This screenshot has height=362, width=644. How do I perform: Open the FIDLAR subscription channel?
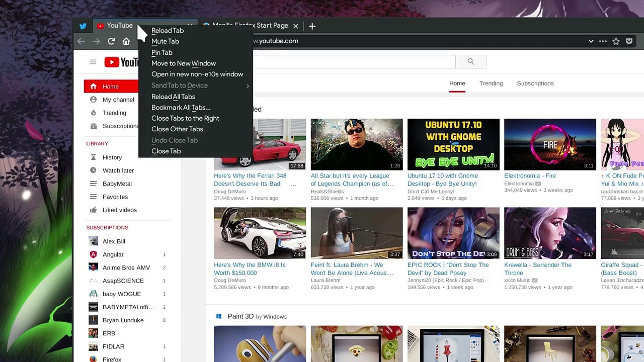point(113,346)
